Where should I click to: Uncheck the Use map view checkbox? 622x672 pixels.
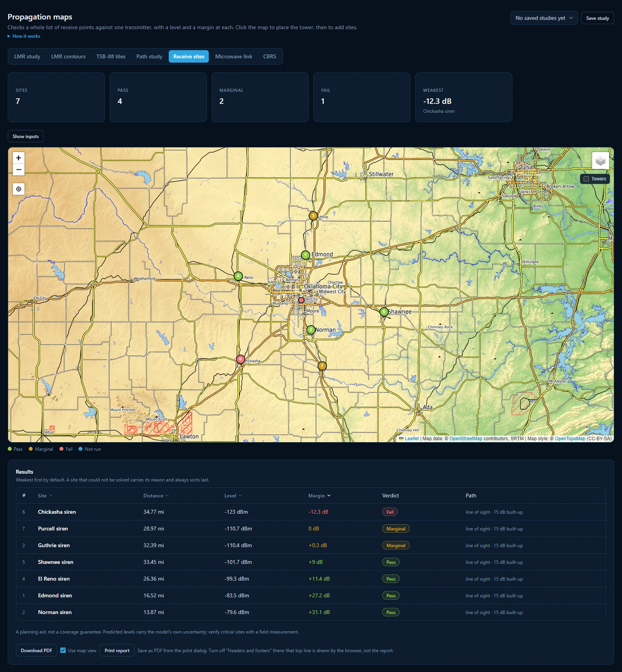(x=63, y=650)
